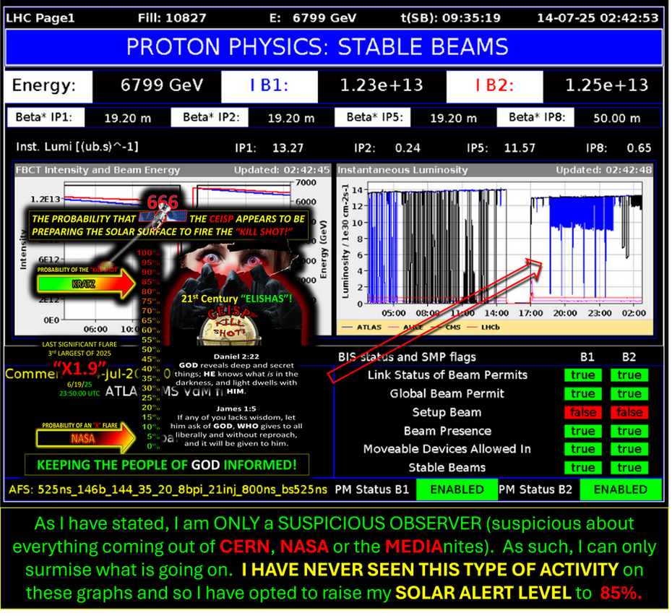Click the 1.23e+13 beam 1 intensity value
The image size is (672, 616).
(x=382, y=86)
